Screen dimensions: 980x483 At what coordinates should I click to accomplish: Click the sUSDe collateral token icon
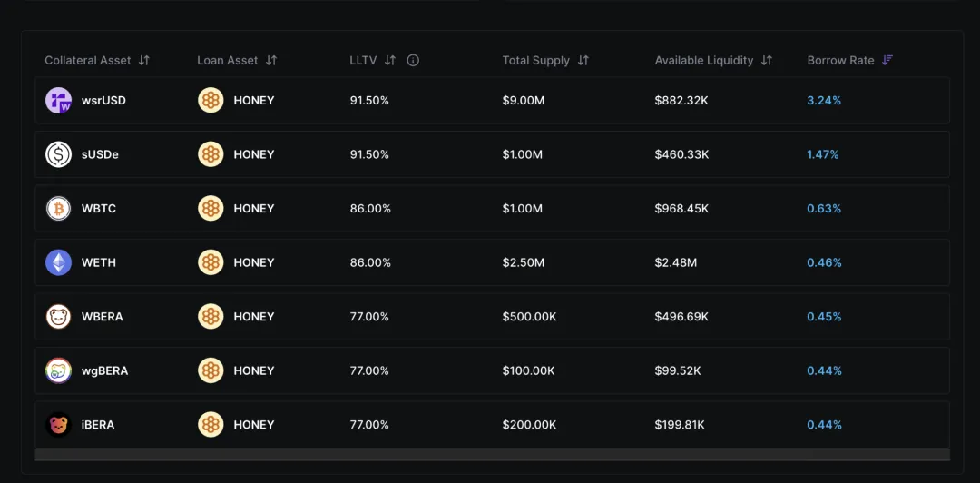tap(58, 154)
